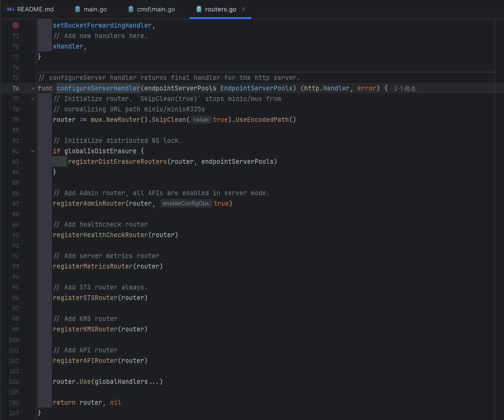Collapse the configureServerHandler function at line 76
Viewport: 504px width, 420px height.
pyautogui.click(x=33, y=88)
